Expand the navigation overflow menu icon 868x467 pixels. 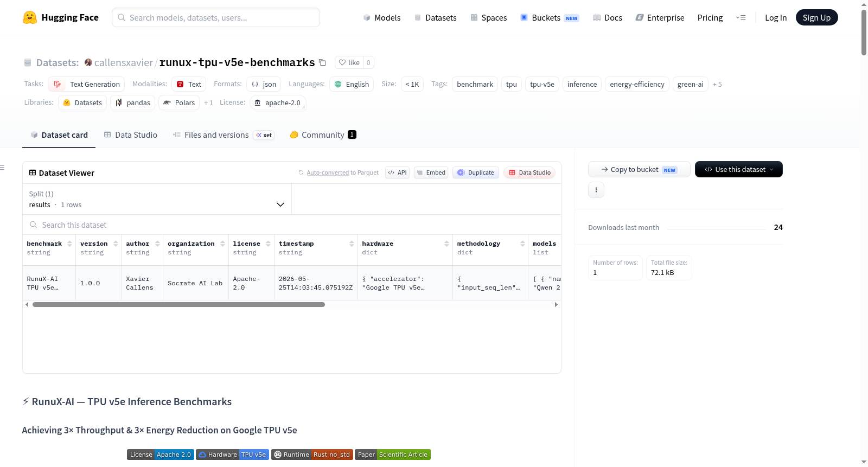741,17
